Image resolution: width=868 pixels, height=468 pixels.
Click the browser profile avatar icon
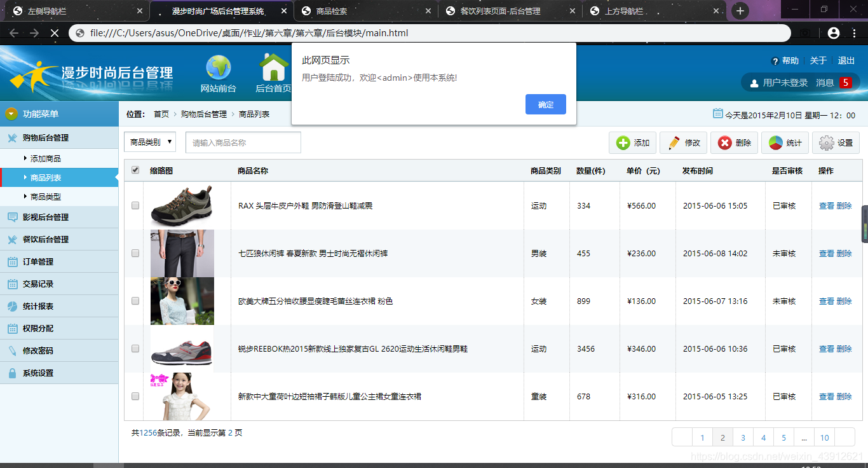coord(834,33)
